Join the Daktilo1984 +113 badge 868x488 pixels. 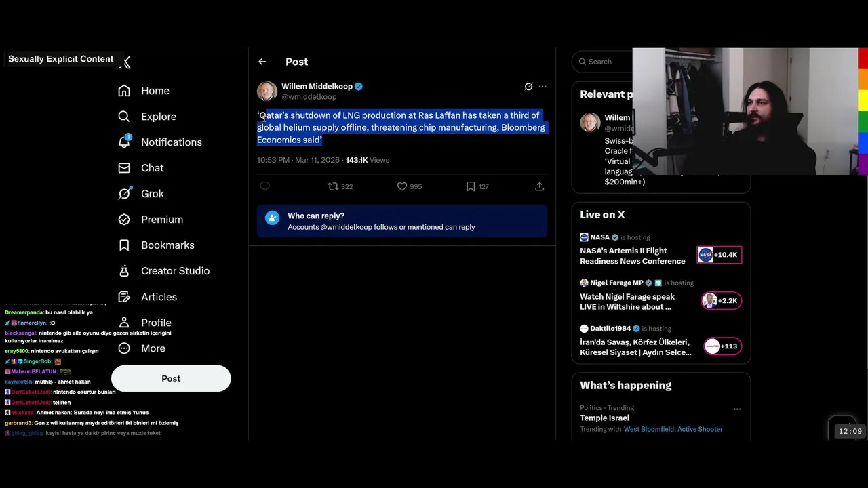coord(722,346)
